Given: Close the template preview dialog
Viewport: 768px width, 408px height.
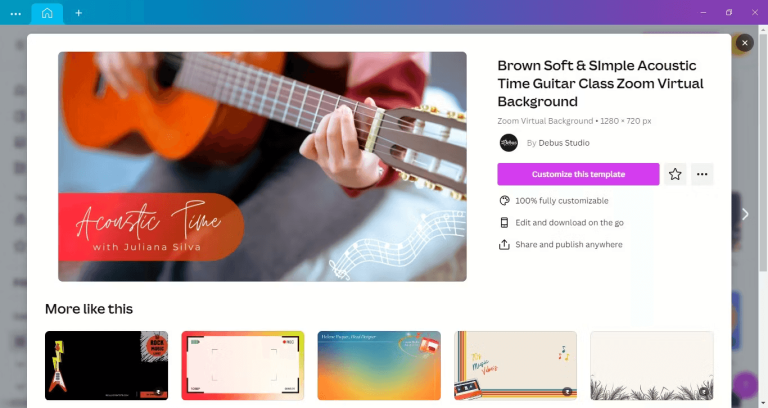Looking at the screenshot, I should tap(744, 43).
